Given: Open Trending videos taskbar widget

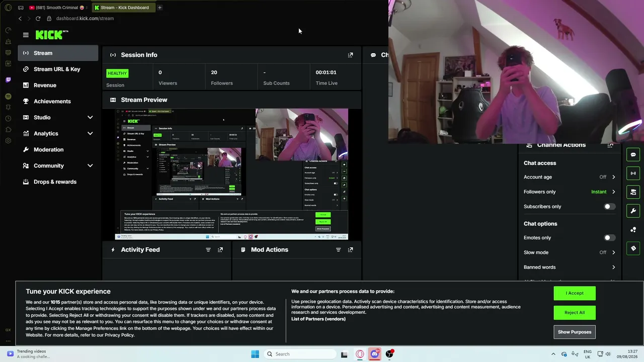Looking at the screenshot, I should tap(28, 354).
